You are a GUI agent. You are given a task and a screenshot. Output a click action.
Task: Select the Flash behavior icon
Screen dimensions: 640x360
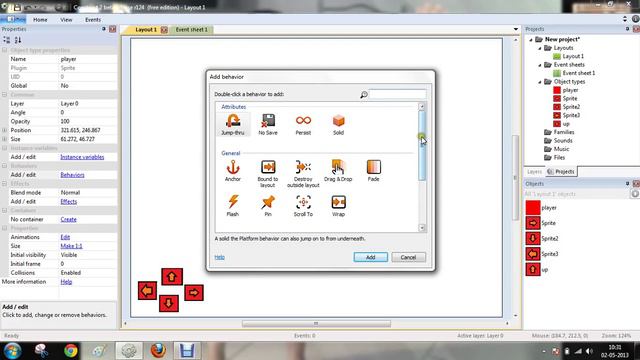tap(233, 202)
